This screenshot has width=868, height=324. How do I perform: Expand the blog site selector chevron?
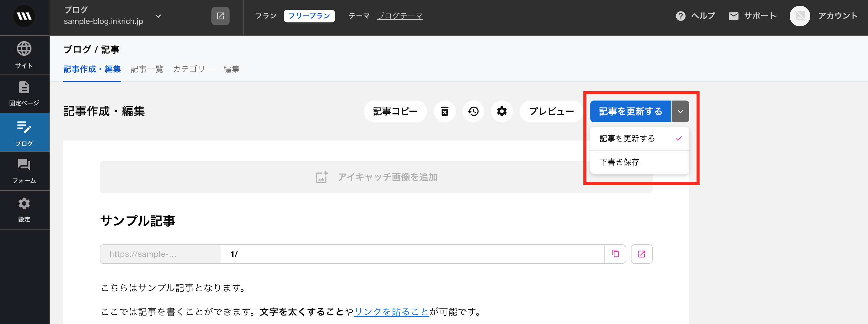point(158,16)
